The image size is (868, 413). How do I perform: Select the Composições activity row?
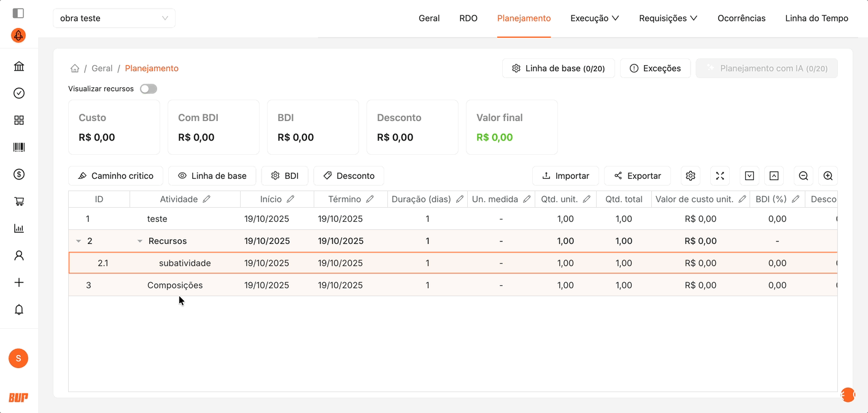[175, 285]
